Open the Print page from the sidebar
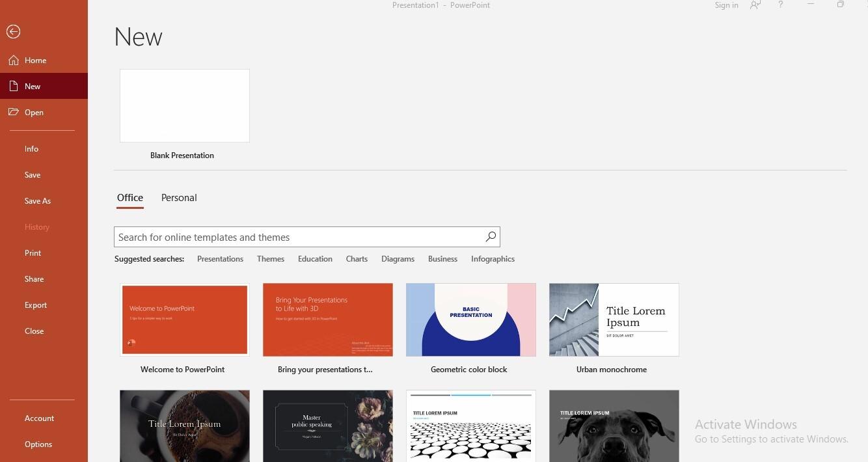The image size is (868, 462). [33, 253]
